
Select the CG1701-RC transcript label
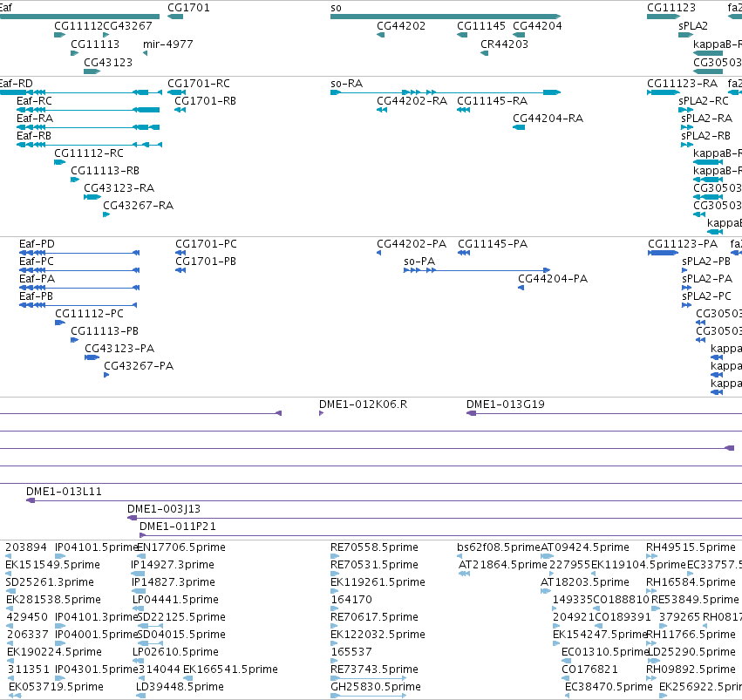coord(198,84)
